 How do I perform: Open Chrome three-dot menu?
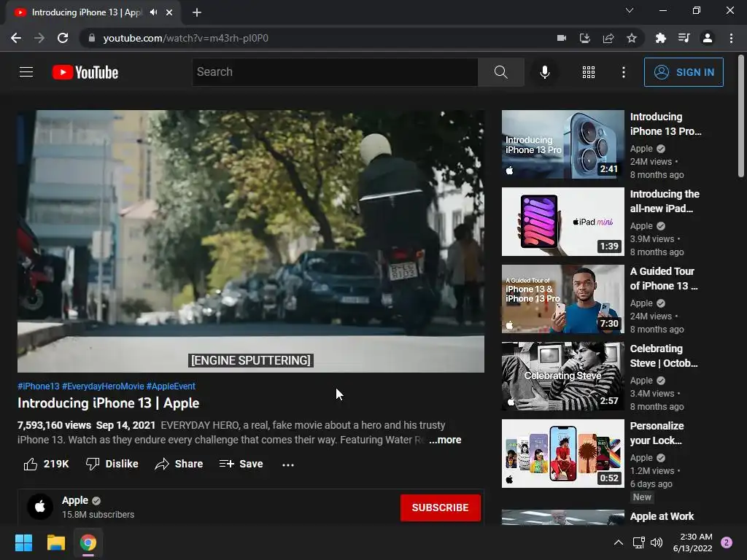[731, 38]
